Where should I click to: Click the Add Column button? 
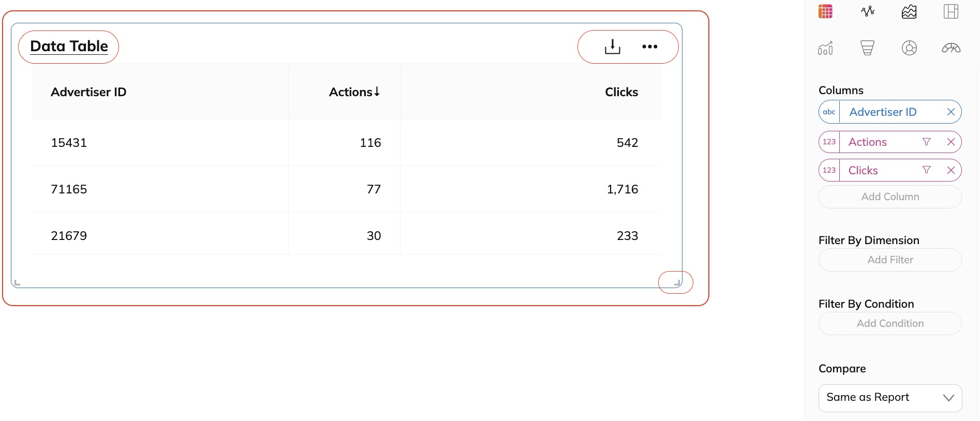coord(890,197)
